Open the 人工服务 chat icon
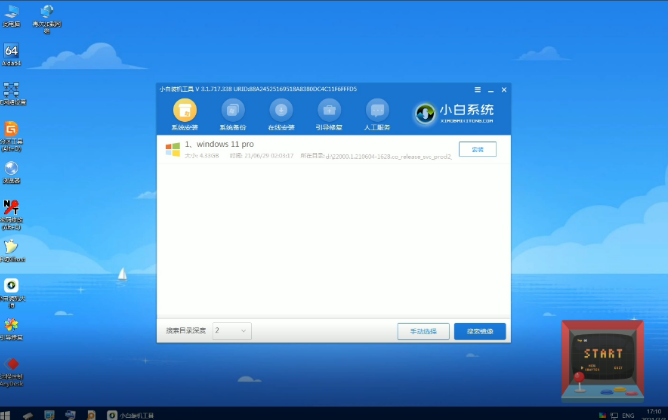Screen dimensions: 668x420 pos(377,111)
